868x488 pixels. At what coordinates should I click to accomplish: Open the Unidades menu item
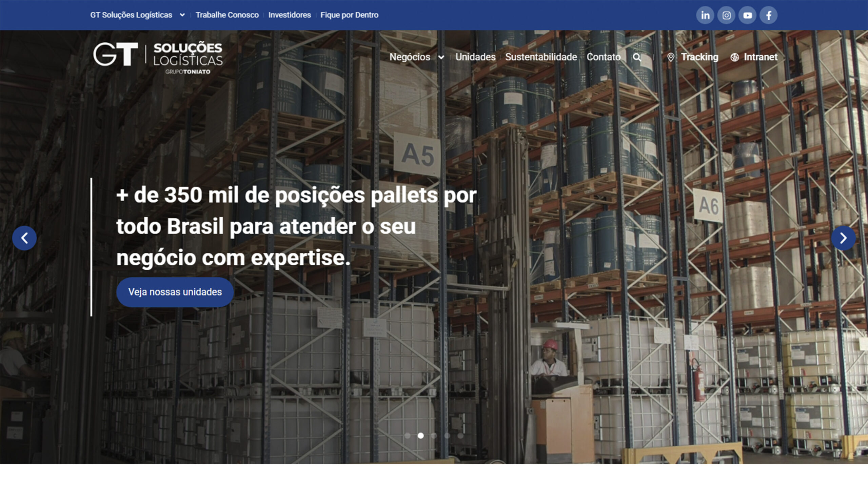pos(475,57)
